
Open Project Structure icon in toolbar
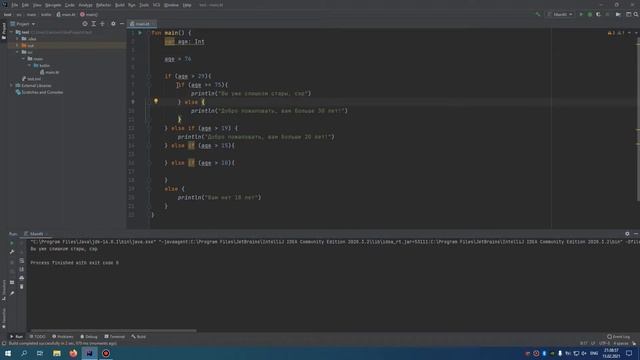coord(629,14)
